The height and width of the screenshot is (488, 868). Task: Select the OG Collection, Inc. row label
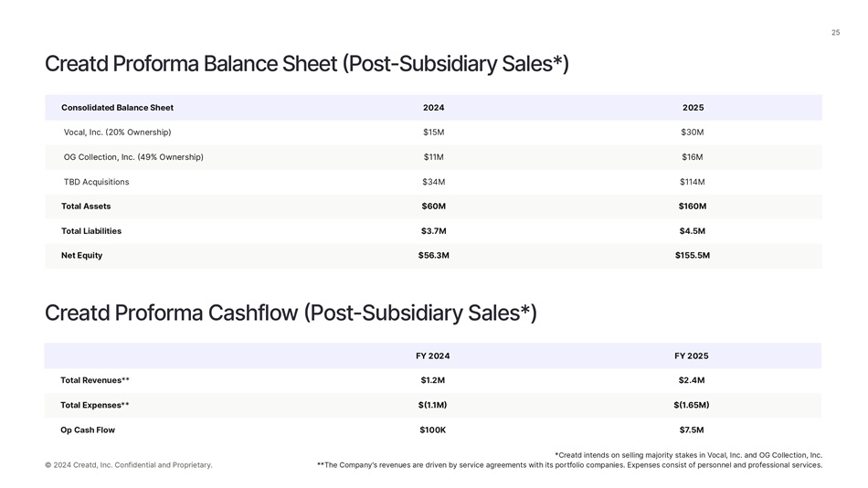(133, 157)
